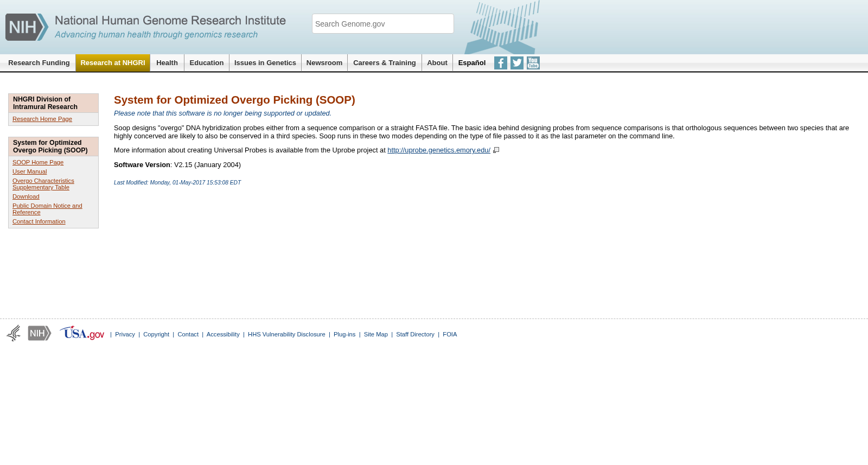Open Contact Information sidebar link
This screenshot has height=465, width=868.
[x=39, y=221]
